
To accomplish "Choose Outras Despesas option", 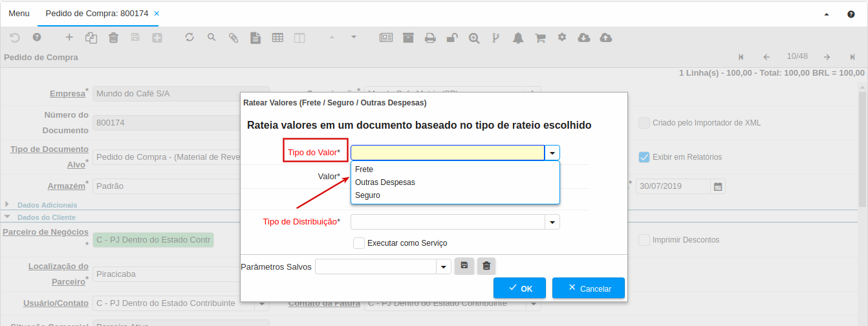I will coord(385,182).
